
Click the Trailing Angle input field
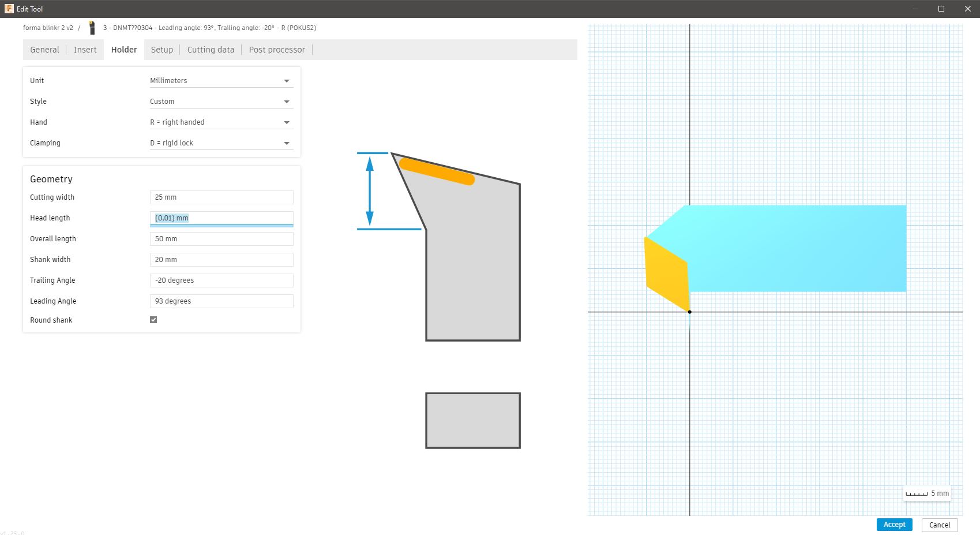tap(221, 280)
